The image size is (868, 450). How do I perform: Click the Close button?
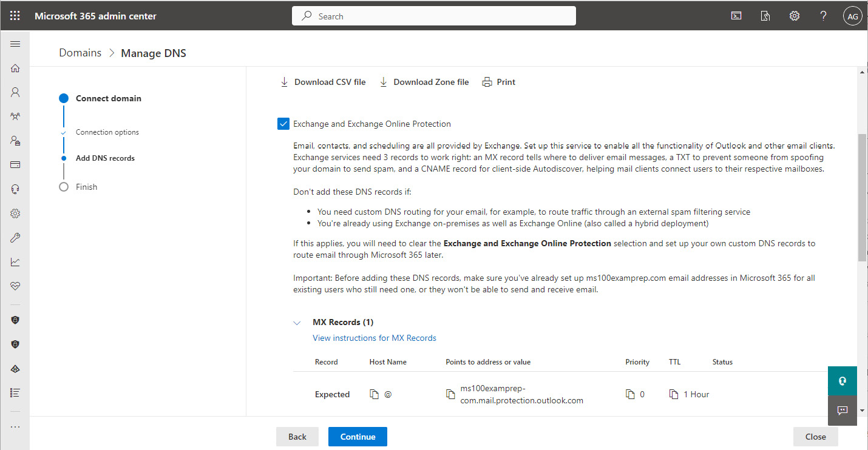point(816,437)
